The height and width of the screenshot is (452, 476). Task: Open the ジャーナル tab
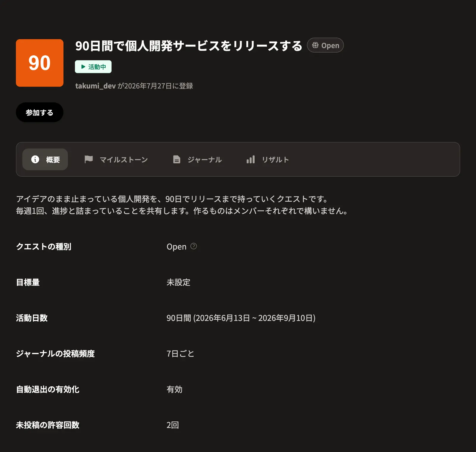click(x=197, y=159)
